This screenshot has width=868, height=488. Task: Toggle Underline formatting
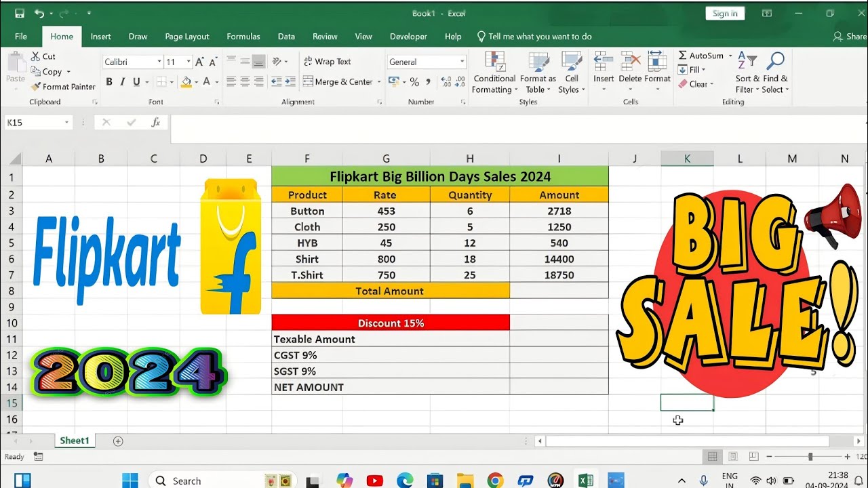(136, 82)
